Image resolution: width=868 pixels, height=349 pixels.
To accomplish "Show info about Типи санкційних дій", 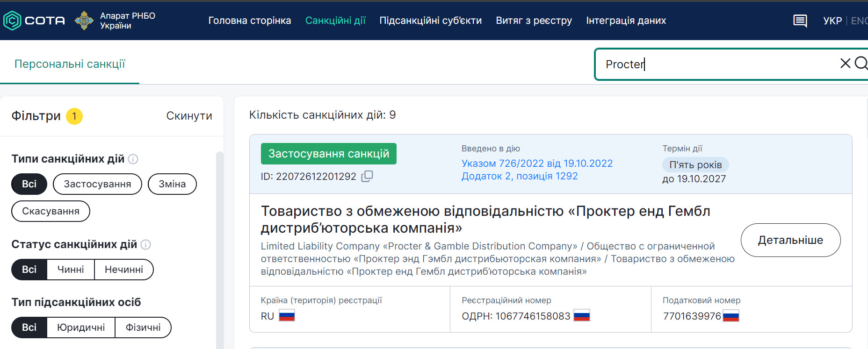I will (x=133, y=159).
